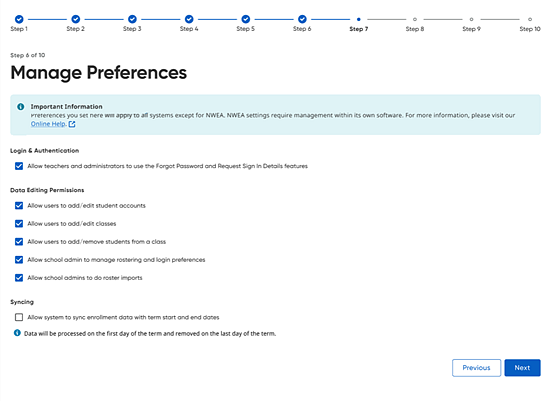This screenshot has width=550, height=401.
Task: Go to the Step 2 checkmark icon
Action: click(x=75, y=19)
